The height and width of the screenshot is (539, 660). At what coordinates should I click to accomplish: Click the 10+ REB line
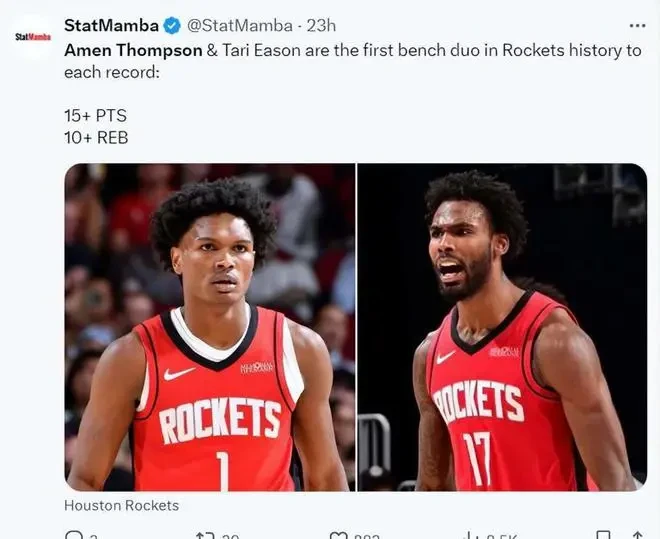tap(96, 138)
